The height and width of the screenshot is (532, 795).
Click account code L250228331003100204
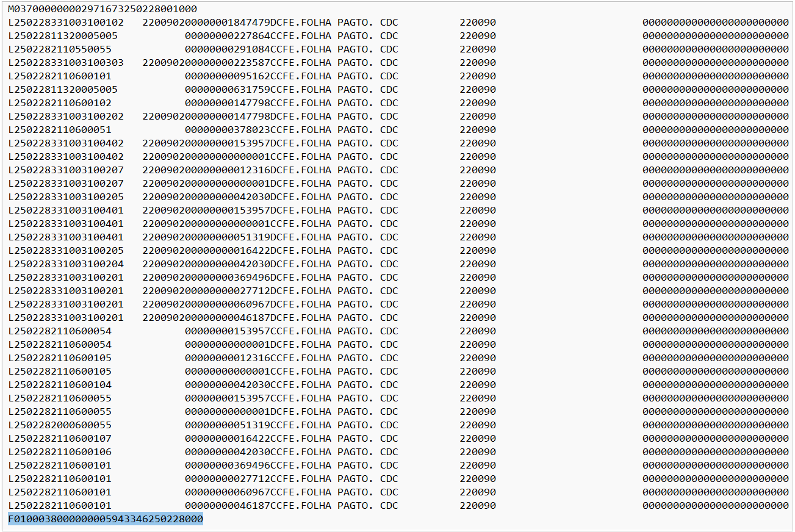(66, 264)
